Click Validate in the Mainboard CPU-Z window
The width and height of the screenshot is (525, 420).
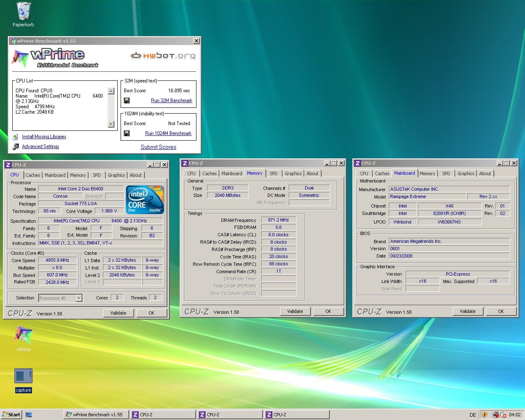tap(468, 311)
